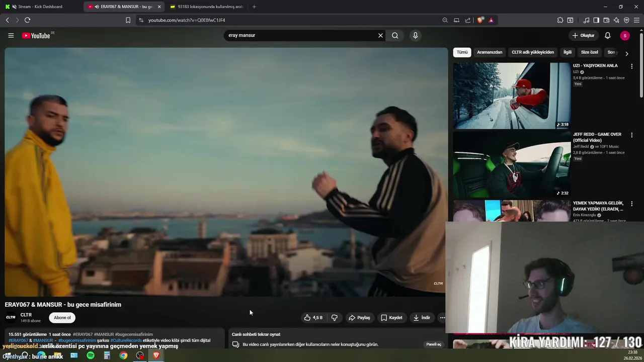Open Leo AI sparkle icon
This screenshot has height=362, width=644.
pyautogui.click(x=616, y=20)
